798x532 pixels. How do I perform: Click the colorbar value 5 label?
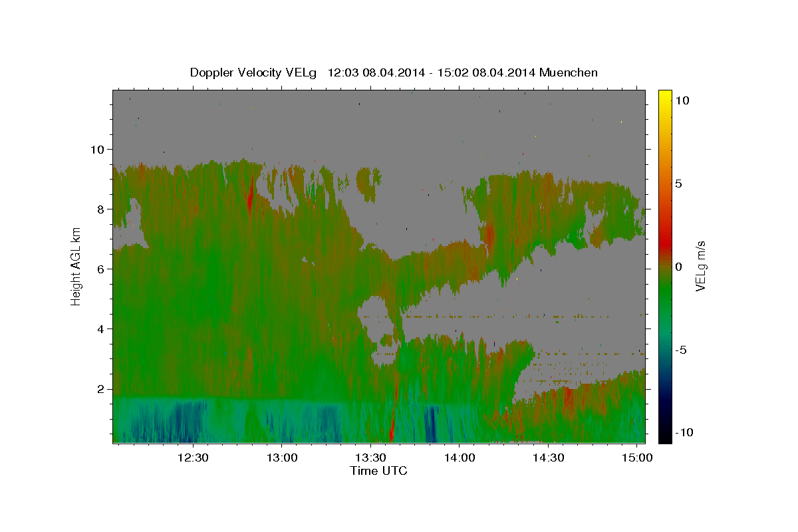[x=678, y=184]
